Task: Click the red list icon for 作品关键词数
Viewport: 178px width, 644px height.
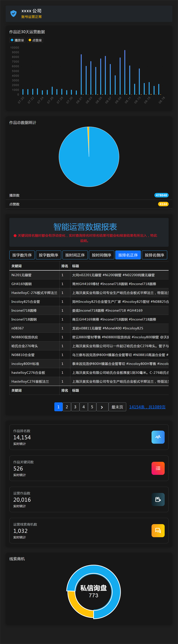Action: (158, 468)
